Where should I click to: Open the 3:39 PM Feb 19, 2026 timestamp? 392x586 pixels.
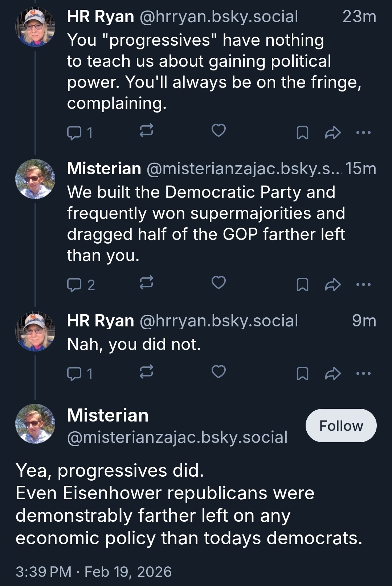pos(93,572)
